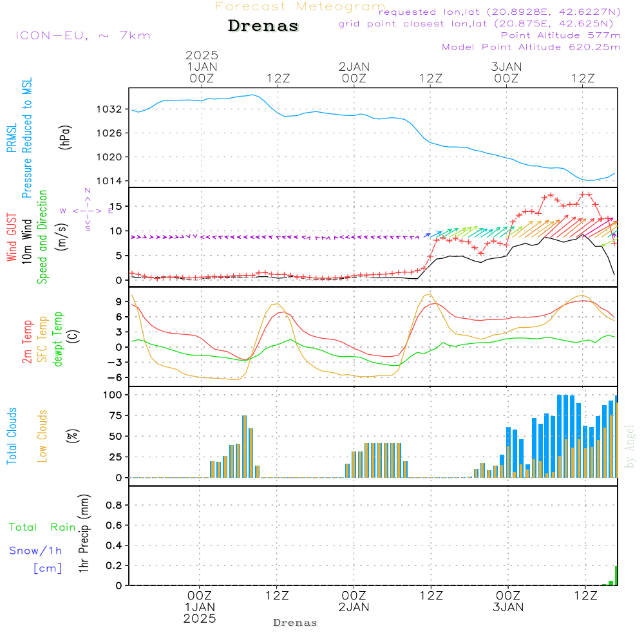
Task: Select the bold 'Drenas' title at top
Action: tap(263, 26)
